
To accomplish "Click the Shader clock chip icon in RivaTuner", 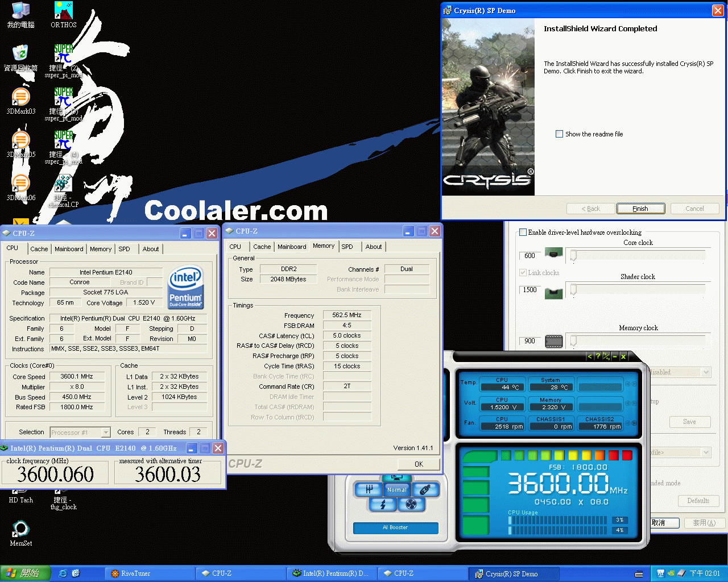I will 554,293.
